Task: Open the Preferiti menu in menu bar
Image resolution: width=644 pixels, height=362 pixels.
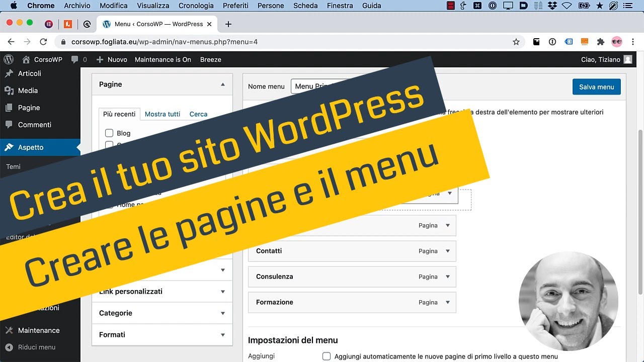Action: [x=234, y=6]
